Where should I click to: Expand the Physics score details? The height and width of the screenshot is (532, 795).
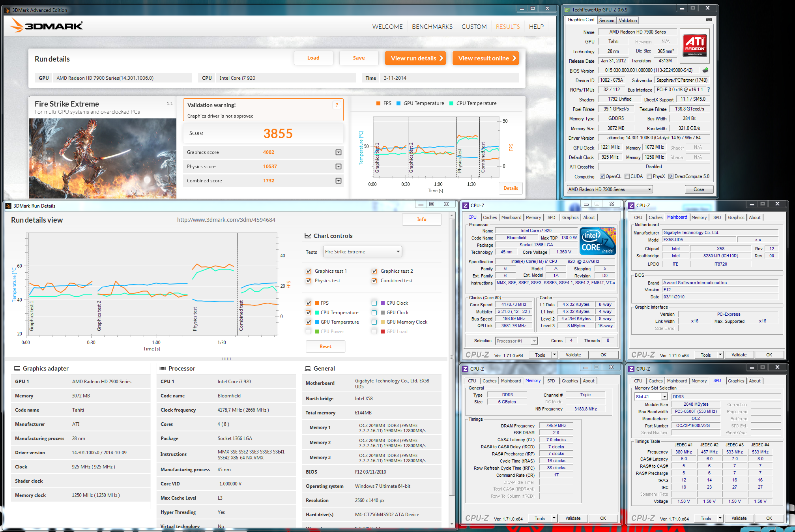point(338,167)
